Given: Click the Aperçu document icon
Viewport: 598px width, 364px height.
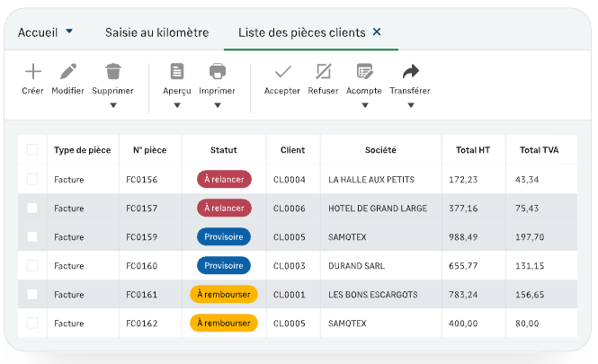Looking at the screenshot, I should pyautogui.click(x=177, y=72).
